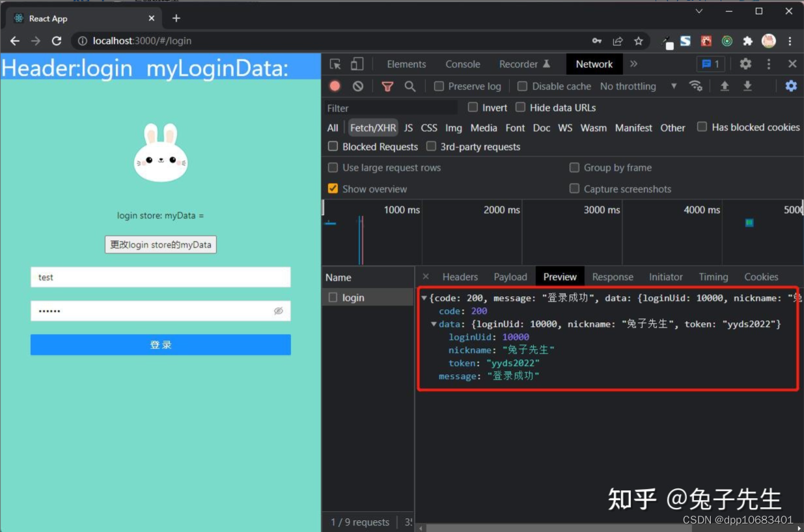Image resolution: width=804 pixels, height=532 pixels.
Task: Enable Disable cache checkbox
Action: [522, 86]
